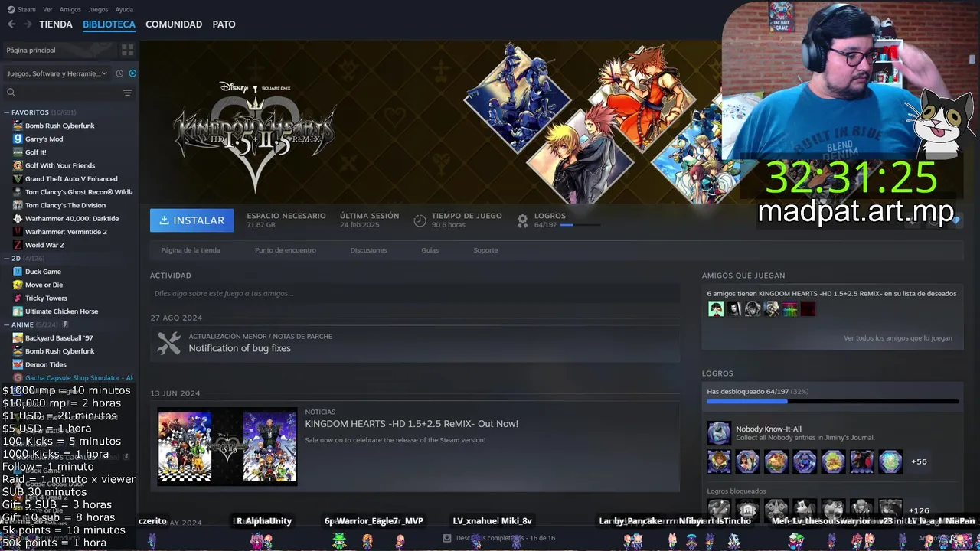Screen dimensions: 980x551
Task: Open Bomb Rush Cyberfunk under Favoritos
Action: (x=60, y=126)
